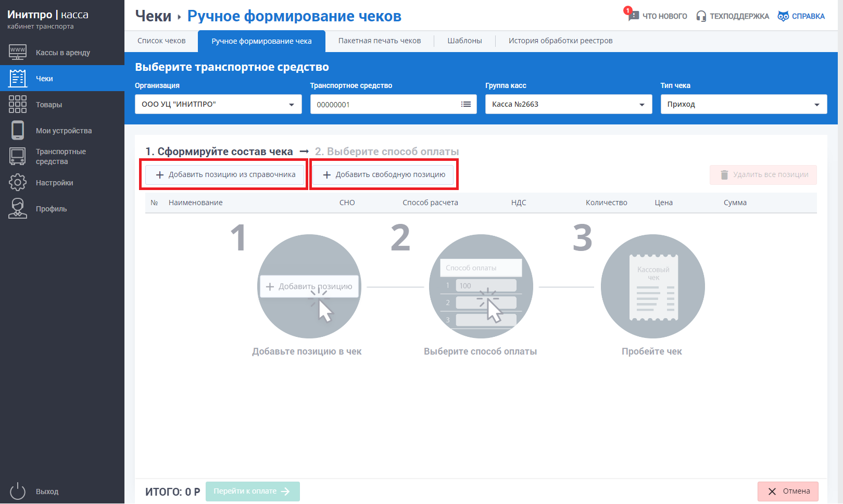
Task: Switch to Список чеков tab
Action: tap(161, 41)
